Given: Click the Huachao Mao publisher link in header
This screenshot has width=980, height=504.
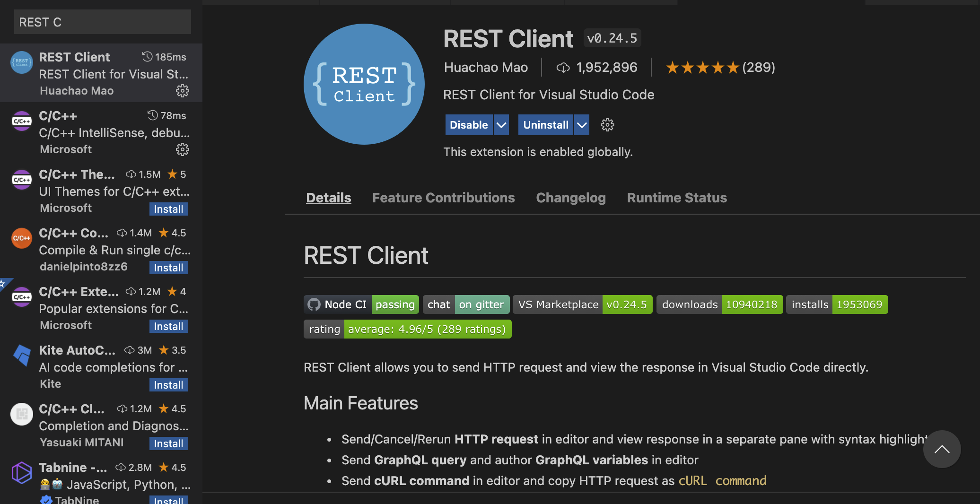Looking at the screenshot, I should pos(486,67).
